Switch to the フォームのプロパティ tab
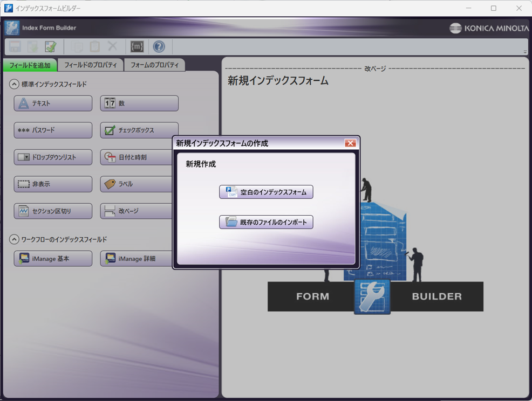 (x=154, y=65)
